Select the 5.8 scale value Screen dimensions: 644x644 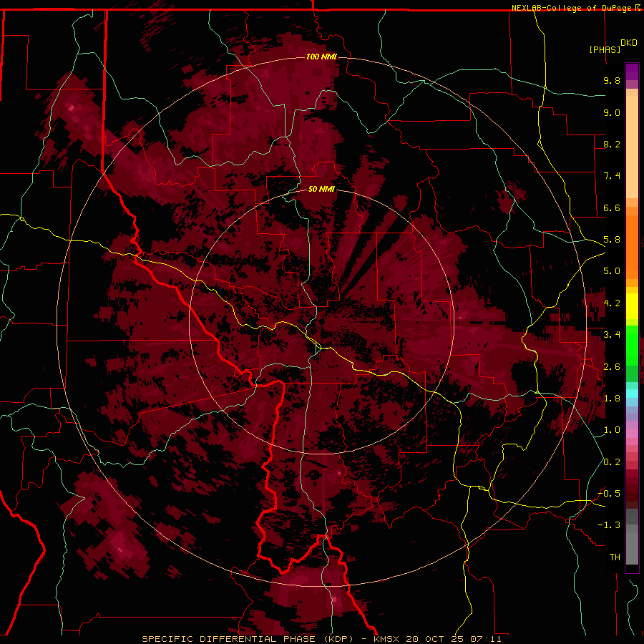click(x=612, y=240)
